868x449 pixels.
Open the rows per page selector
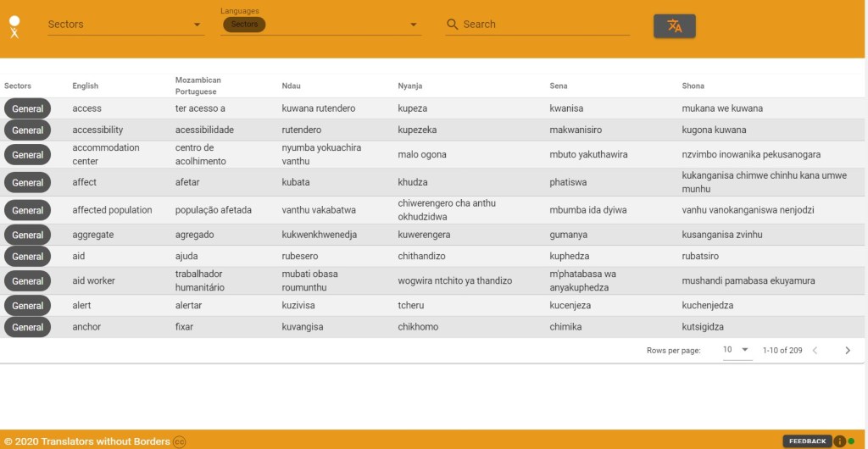tap(737, 350)
